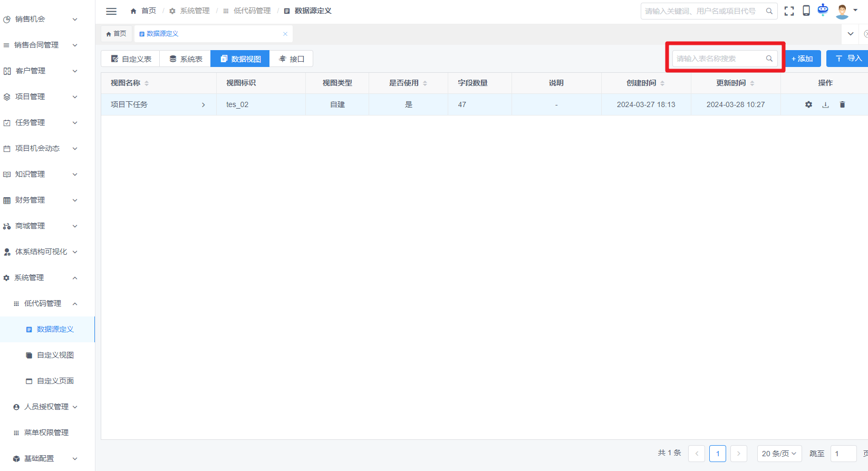Switch to the 自定义表 tab
Viewport: 868px width, 471px height.
131,59
